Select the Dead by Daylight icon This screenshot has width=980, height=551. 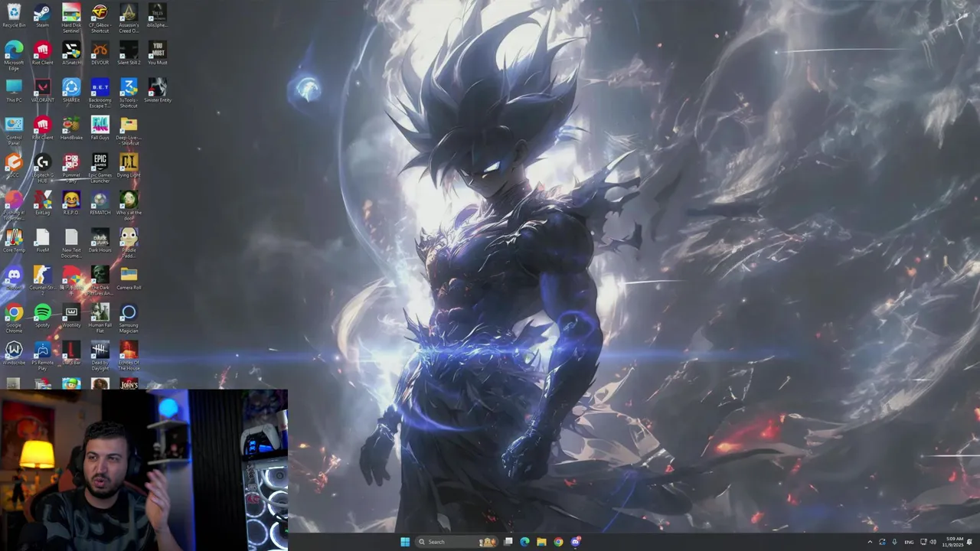(x=100, y=356)
